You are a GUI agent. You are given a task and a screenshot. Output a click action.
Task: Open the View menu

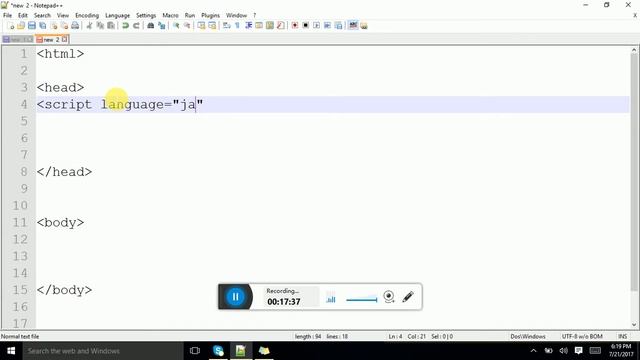point(62,15)
